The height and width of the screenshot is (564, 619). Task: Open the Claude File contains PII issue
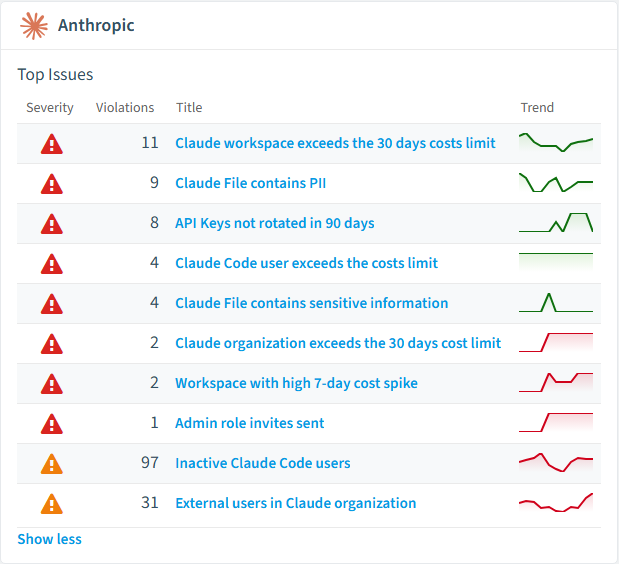251,183
